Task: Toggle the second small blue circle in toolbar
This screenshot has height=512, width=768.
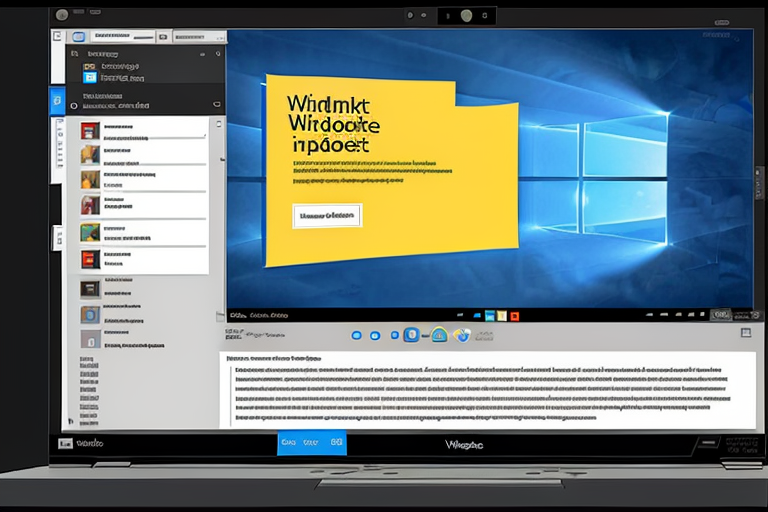Action: click(375, 335)
